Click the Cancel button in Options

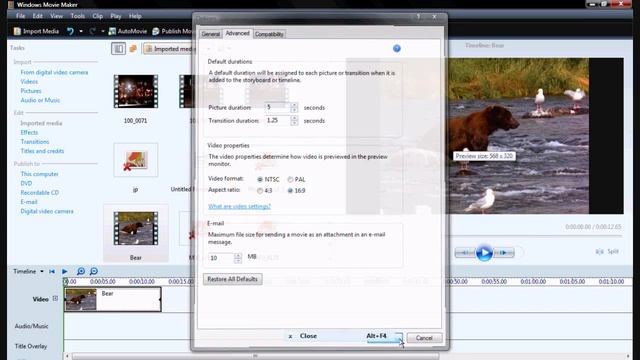click(424, 338)
